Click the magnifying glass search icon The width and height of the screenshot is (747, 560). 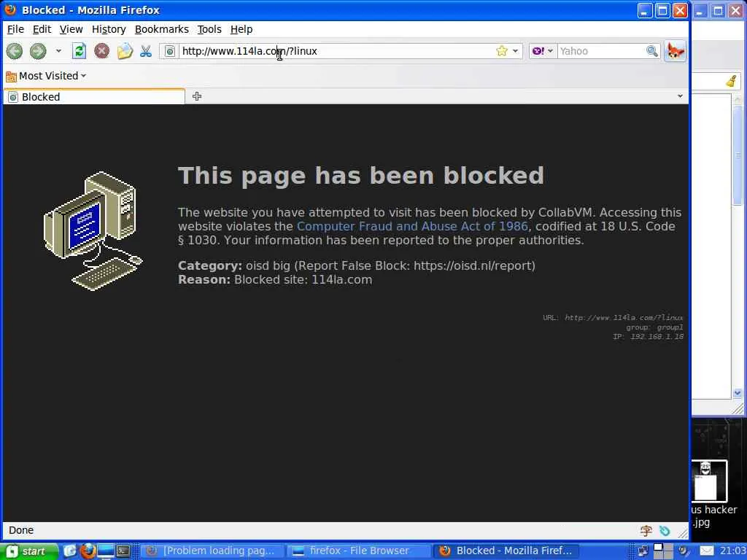[652, 51]
